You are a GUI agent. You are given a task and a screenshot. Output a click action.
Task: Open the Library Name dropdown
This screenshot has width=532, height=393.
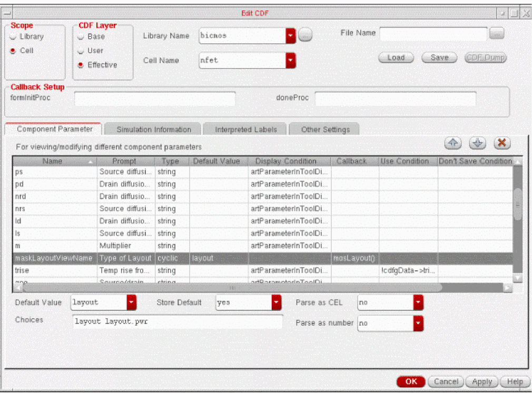click(290, 36)
